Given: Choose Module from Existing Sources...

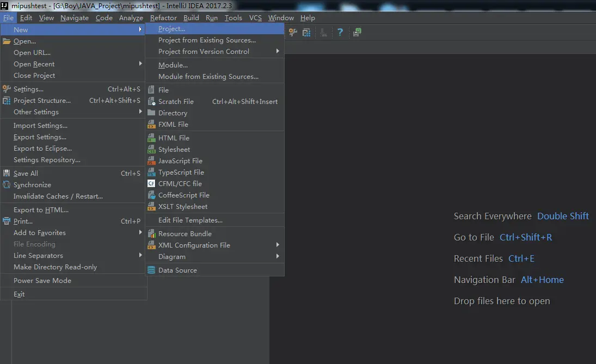Looking at the screenshot, I should coord(215,76).
